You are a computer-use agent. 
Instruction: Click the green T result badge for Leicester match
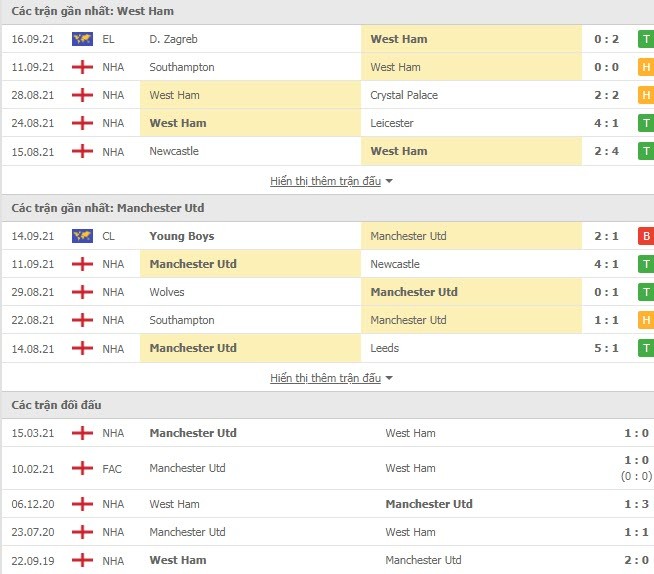click(x=646, y=123)
